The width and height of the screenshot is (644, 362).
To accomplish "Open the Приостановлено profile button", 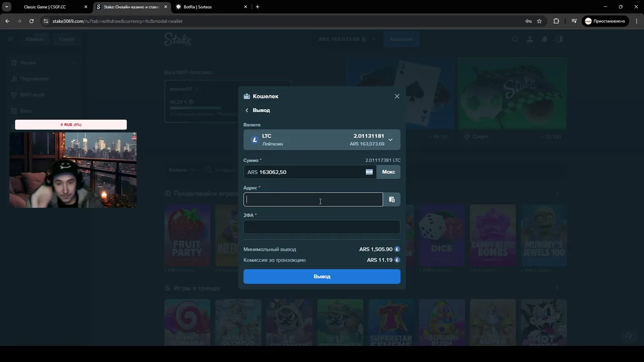I will [605, 21].
